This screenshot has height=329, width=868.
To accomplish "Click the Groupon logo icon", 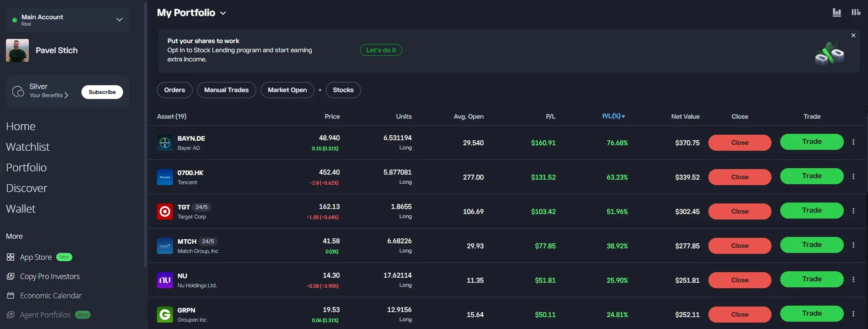I will coord(165,315).
